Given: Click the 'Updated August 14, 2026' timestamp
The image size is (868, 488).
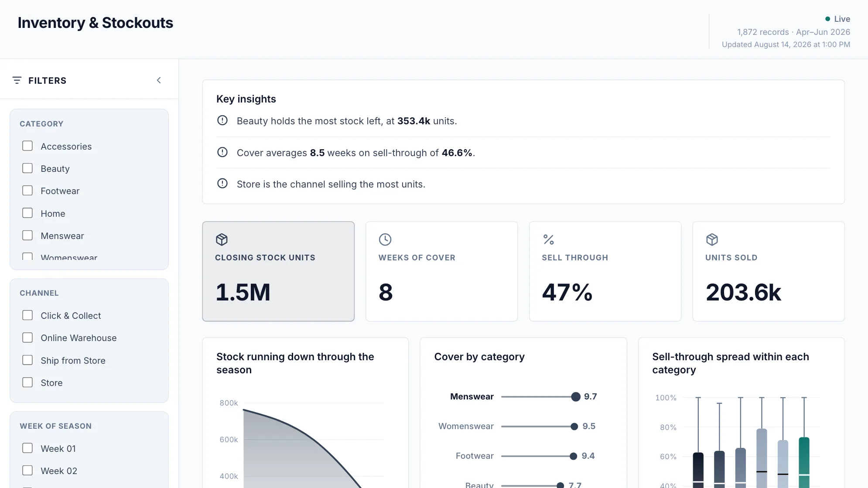Looking at the screenshot, I should click(786, 44).
